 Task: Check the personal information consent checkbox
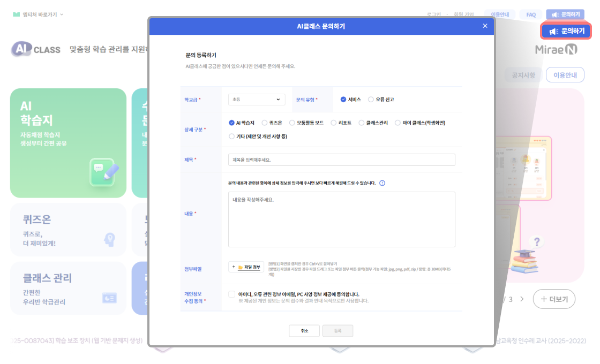point(231,294)
